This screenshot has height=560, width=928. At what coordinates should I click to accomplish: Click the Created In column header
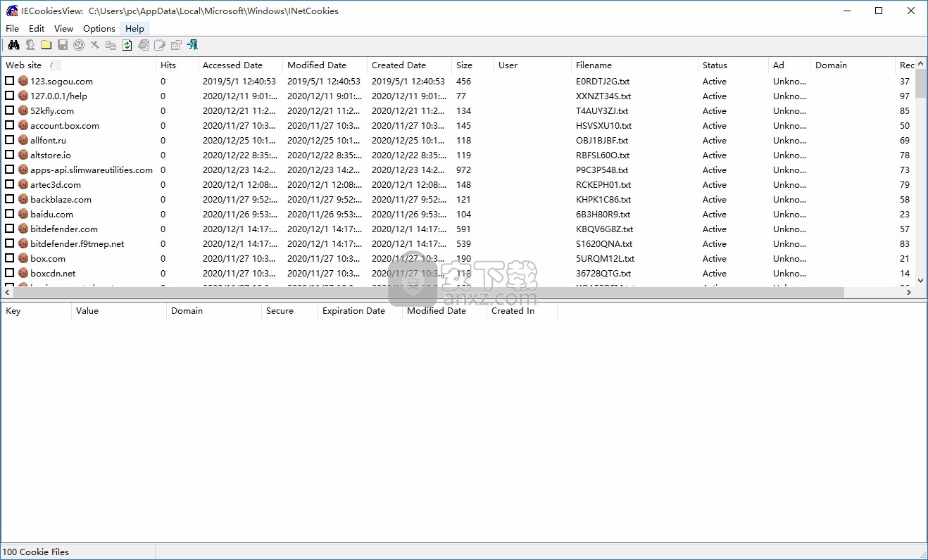click(522, 310)
